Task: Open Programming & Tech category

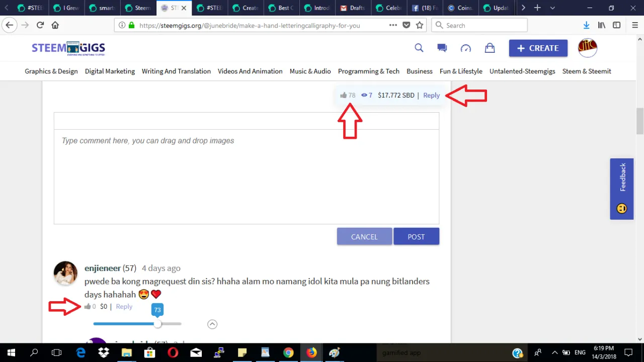Action: pyautogui.click(x=369, y=71)
